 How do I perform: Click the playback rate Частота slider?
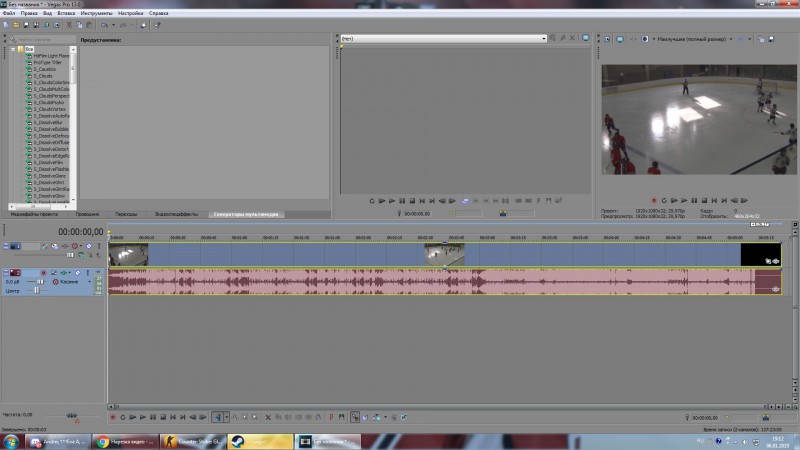pos(71,415)
